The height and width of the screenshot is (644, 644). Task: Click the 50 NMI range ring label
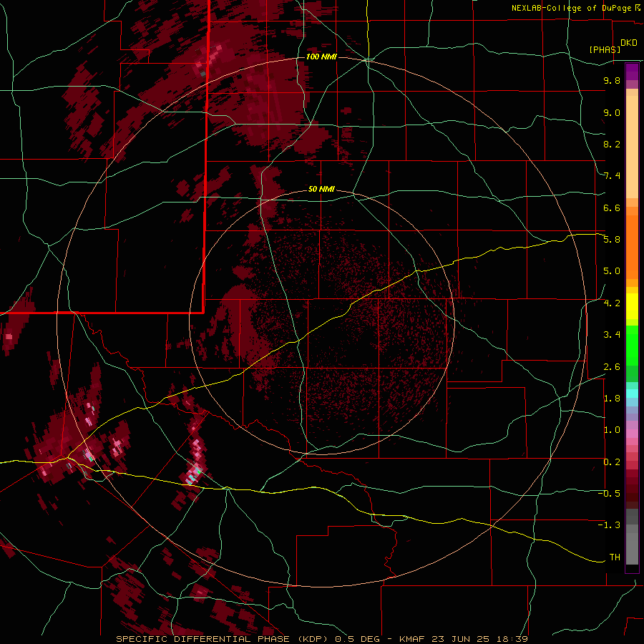point(321,189)
